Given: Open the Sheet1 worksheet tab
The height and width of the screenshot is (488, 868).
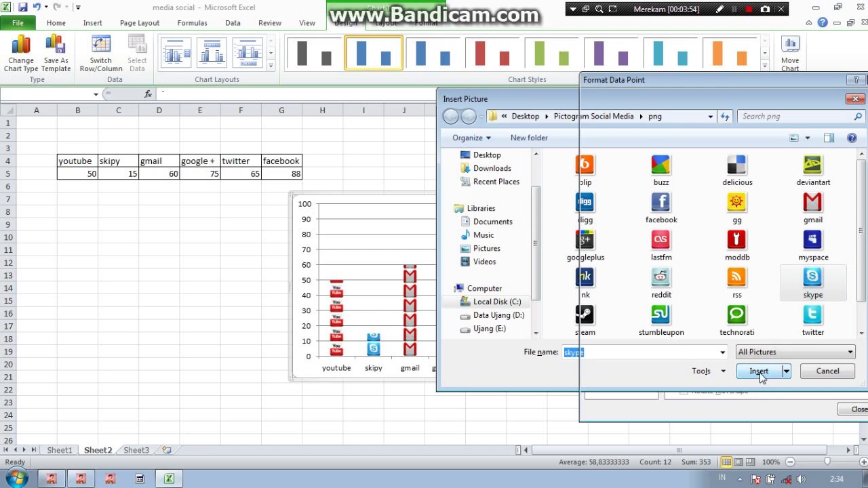Looking at the screenshot, I should 59,450.
